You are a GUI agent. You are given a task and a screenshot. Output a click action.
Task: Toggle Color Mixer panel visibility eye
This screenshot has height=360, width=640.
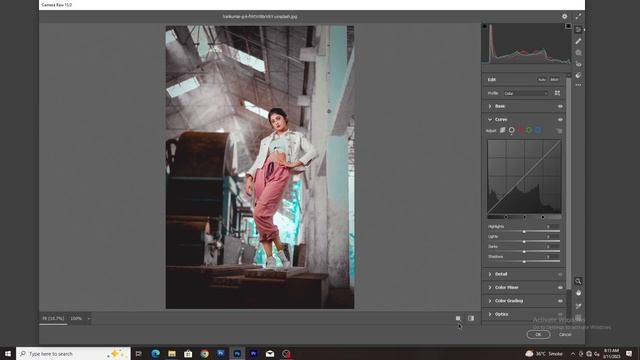(x=560, y=288)
